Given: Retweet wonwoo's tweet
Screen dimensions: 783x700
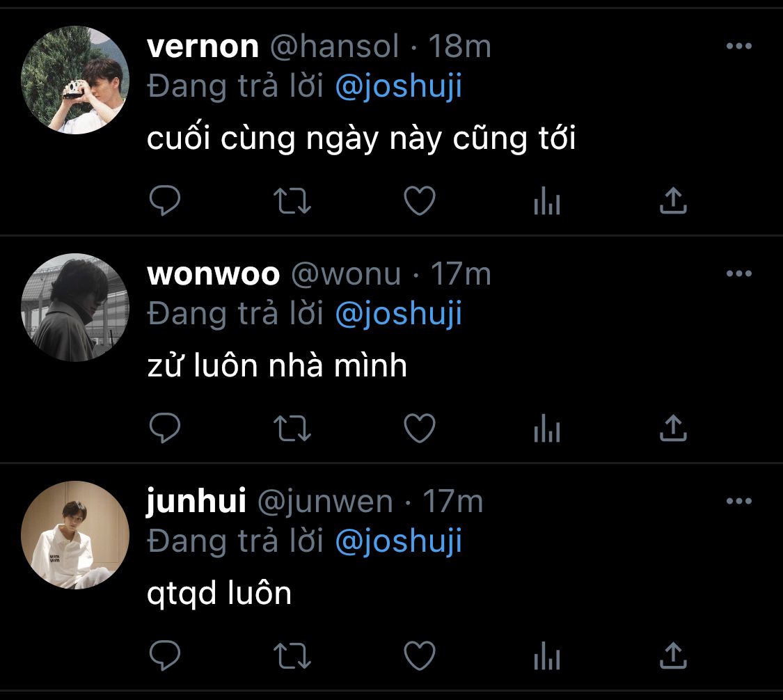Looking at the screenshot, I should (292, 429).
